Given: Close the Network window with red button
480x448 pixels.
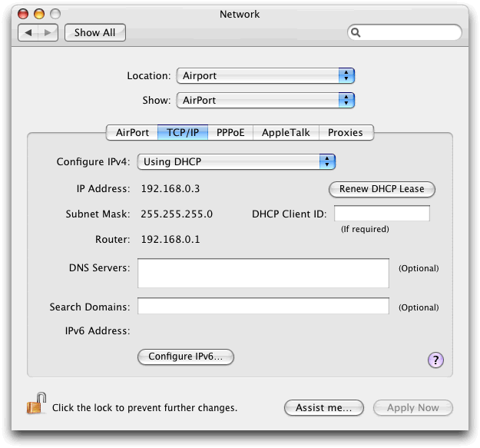Looking at the screenshot, I should 24,14.
